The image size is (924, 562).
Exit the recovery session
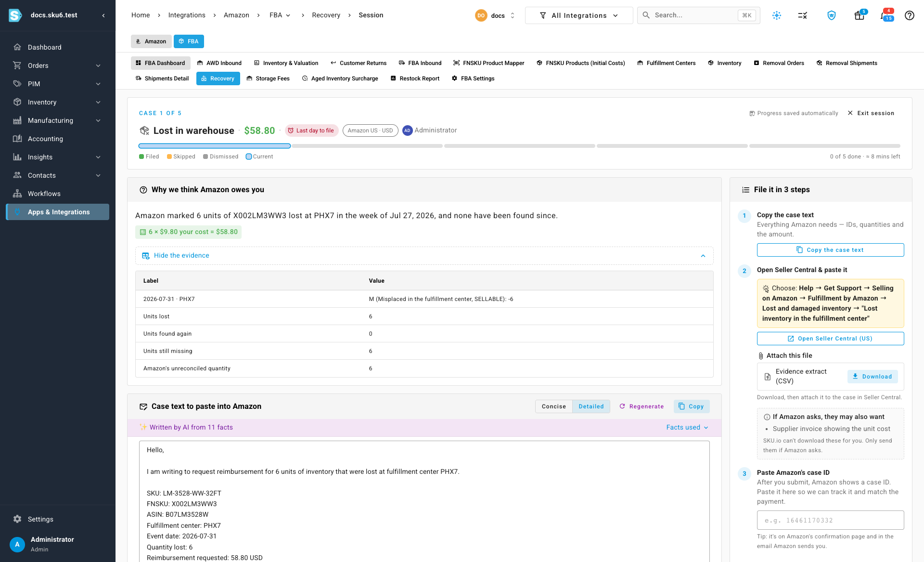[x=871, y=113]
